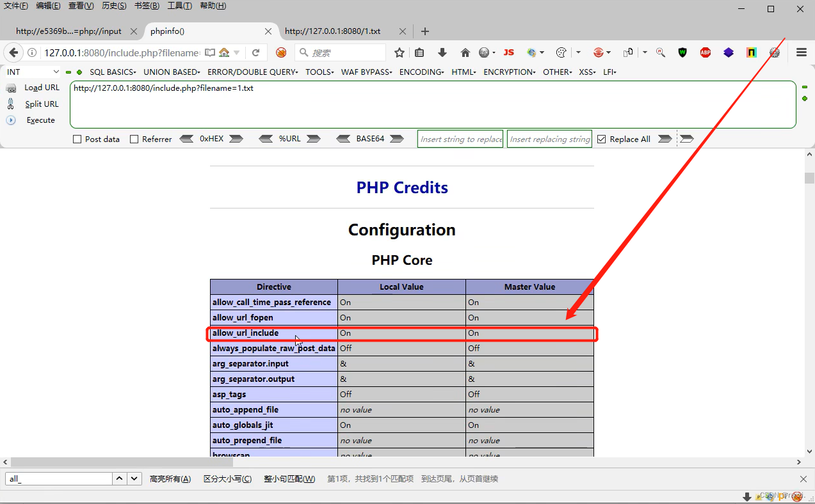Viewport: 815px width, 504px height.
Task: Open the 书签(B) menu
Action: 147,6
